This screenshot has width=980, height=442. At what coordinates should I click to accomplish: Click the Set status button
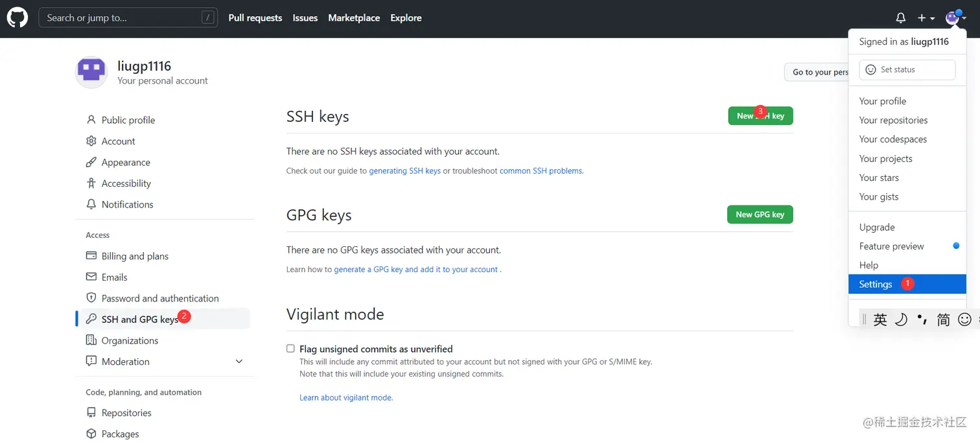click(x=907, y=69)
